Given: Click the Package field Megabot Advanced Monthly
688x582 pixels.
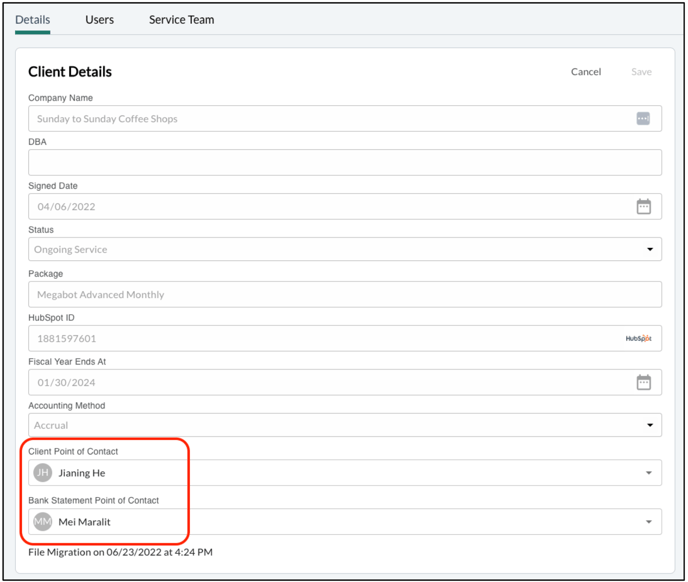Looking at the screenshot, I should (345, 295).
